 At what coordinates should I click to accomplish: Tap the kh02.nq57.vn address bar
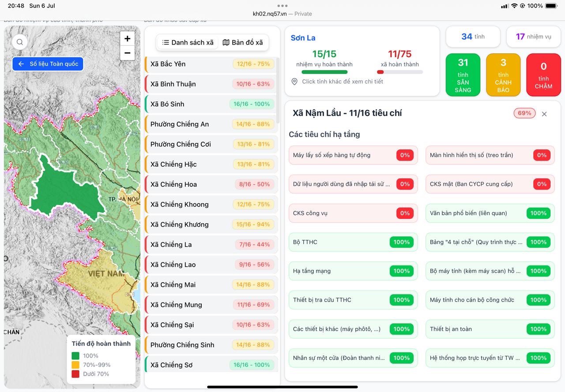tap(282, 14)
